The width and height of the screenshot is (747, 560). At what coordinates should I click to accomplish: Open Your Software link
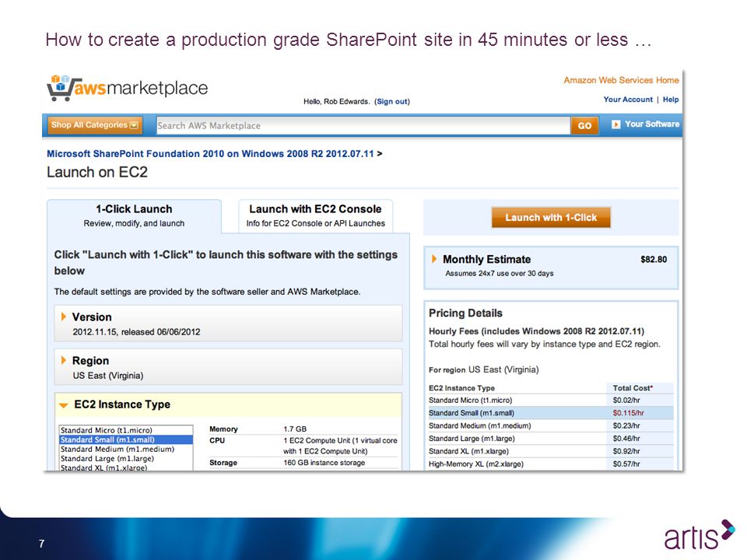coord(652,124)
